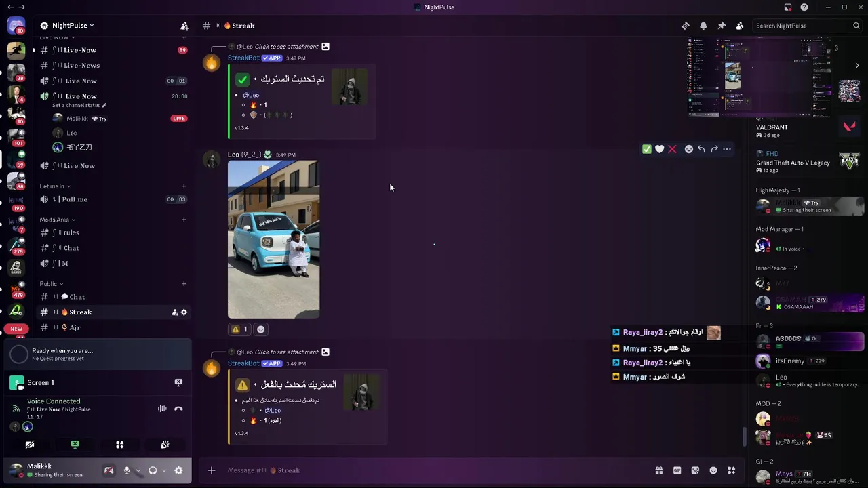This screenshot has height=488, width=868.
Task: Click the NEW unread indicator button
Action: [16, 329]
